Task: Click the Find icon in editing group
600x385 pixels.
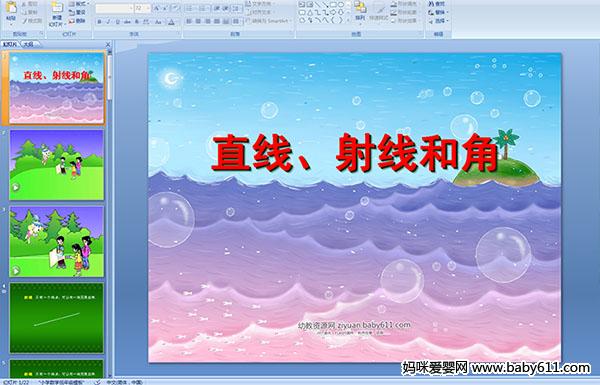Action: [437, 4]
